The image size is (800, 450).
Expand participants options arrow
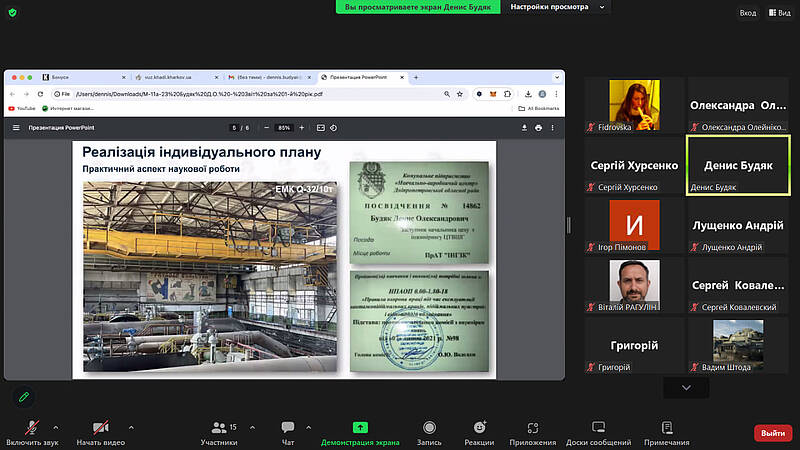tap(252, 428)
